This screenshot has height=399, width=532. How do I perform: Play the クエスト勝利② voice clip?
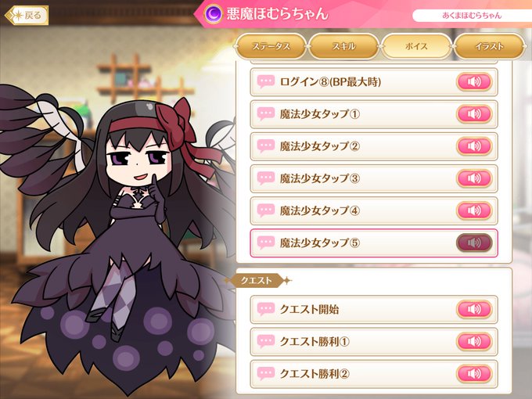point(474,373)
